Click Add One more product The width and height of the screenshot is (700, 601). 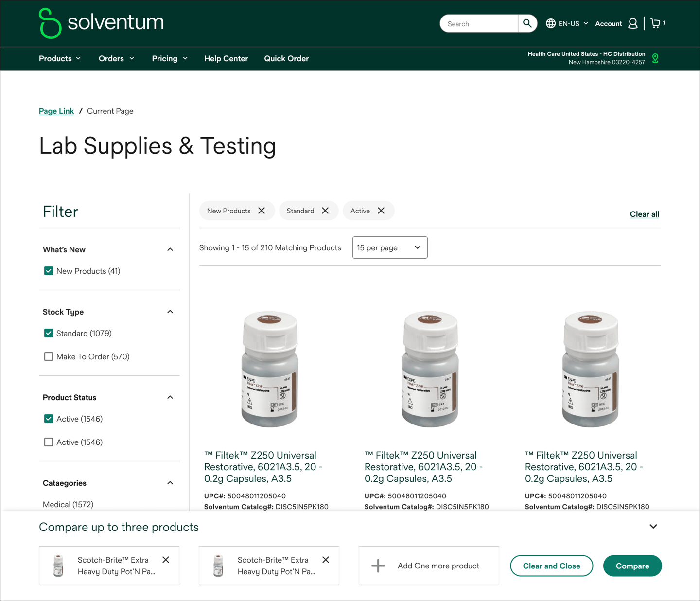429,566
